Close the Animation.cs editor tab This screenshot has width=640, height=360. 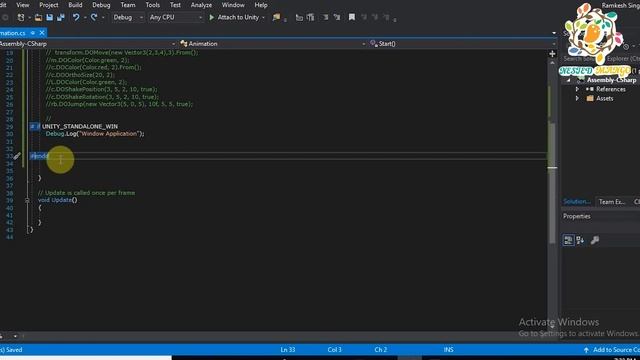point(42,33)
